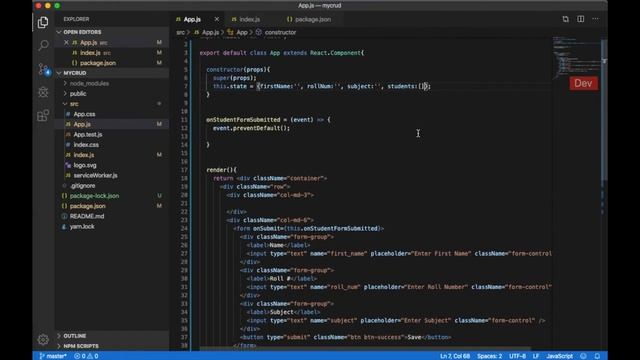Collapse the Open Editors section
The height and width of the screenshot is (360, 640).
click(x=82, y=32)
